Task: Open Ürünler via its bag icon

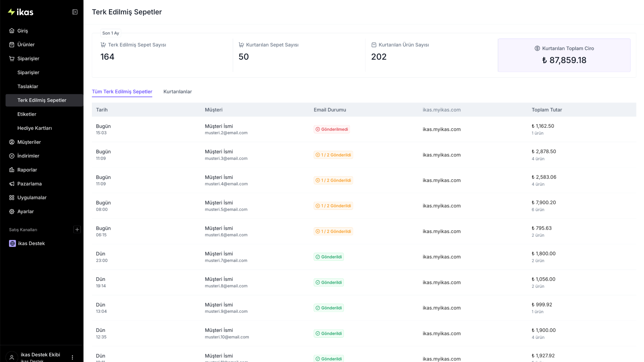Action: 12,45
